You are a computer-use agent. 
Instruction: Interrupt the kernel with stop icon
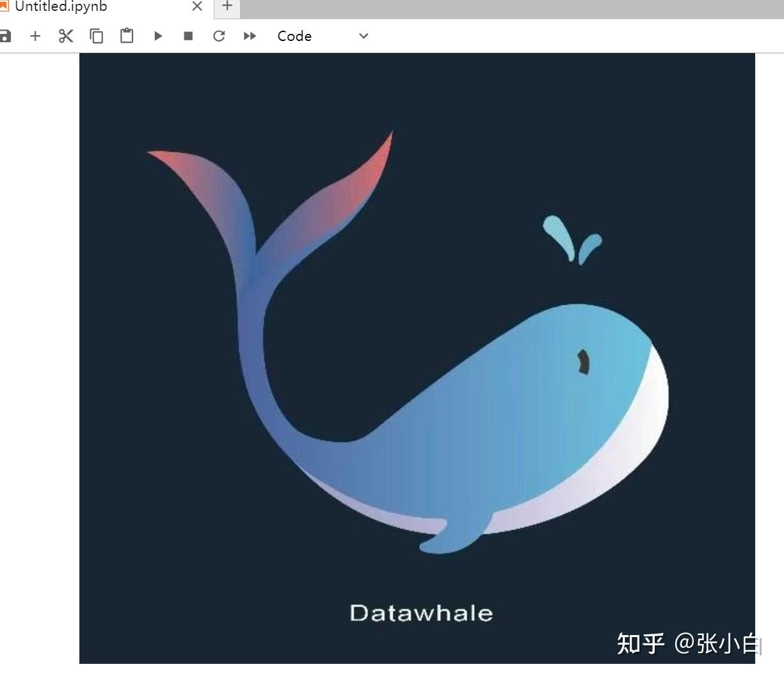click(188, 36)
